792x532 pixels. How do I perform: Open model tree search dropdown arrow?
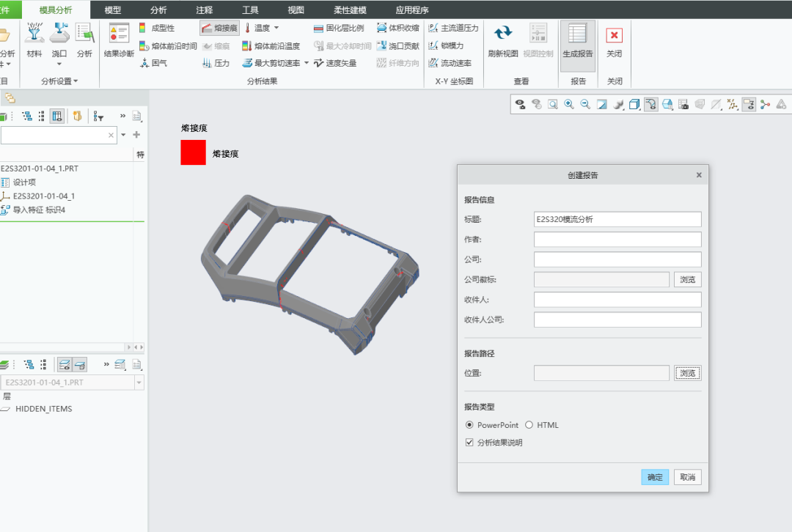tap(124, 135)
